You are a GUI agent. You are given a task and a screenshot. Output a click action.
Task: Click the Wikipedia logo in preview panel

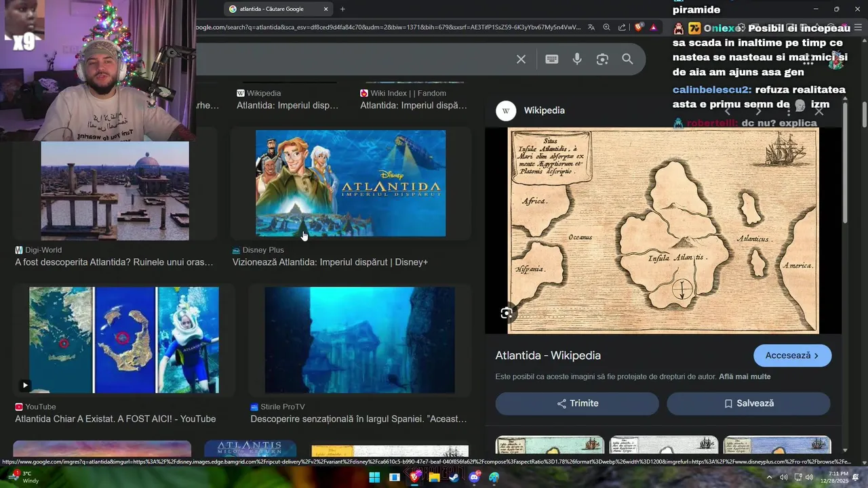pyautogui.click(x=506, y=110)
